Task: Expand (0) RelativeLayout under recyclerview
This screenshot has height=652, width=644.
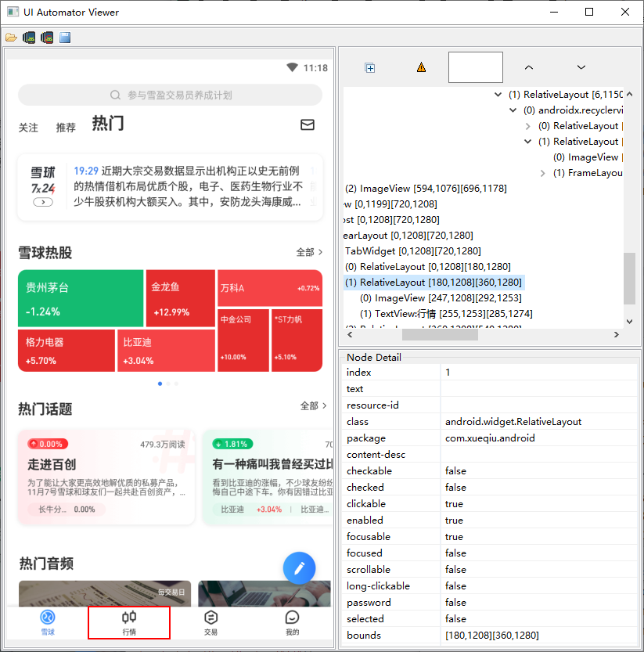Action: 528,126
